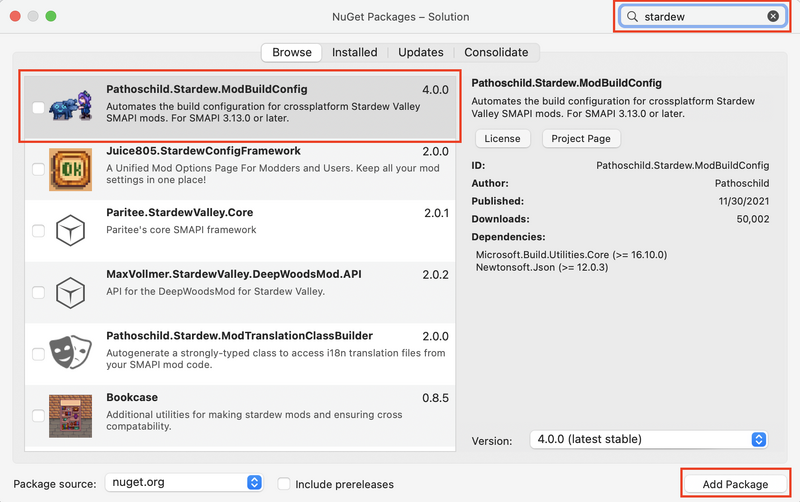Click version 2.0.1 of Paritee.StardewValley.Core
800x502 pixels.
[436, 213]
